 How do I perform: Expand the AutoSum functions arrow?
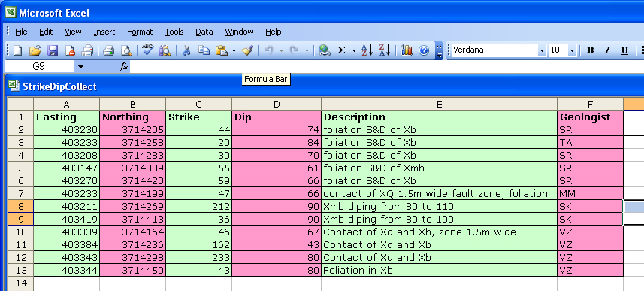coord(354,50)
